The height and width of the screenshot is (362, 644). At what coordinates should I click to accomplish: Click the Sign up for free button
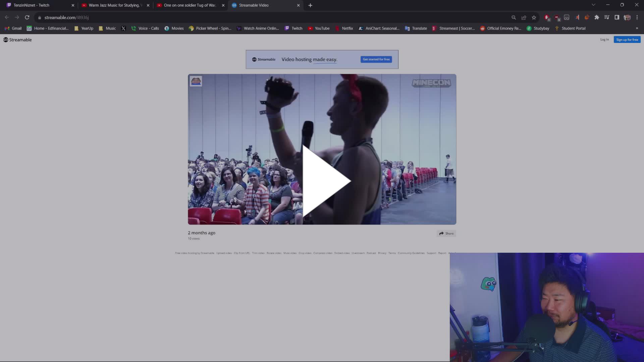(627, 39)
